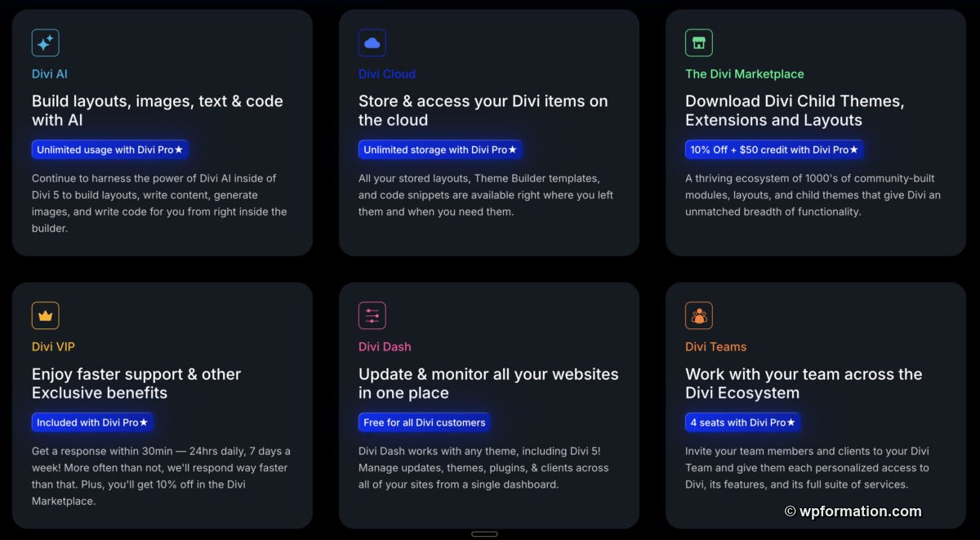The height and width of the screenshot is (540, 980).
Task: Select heading 'Download Divi Child Themes, Extensions and Layouts'
Action: pos(795,110)
